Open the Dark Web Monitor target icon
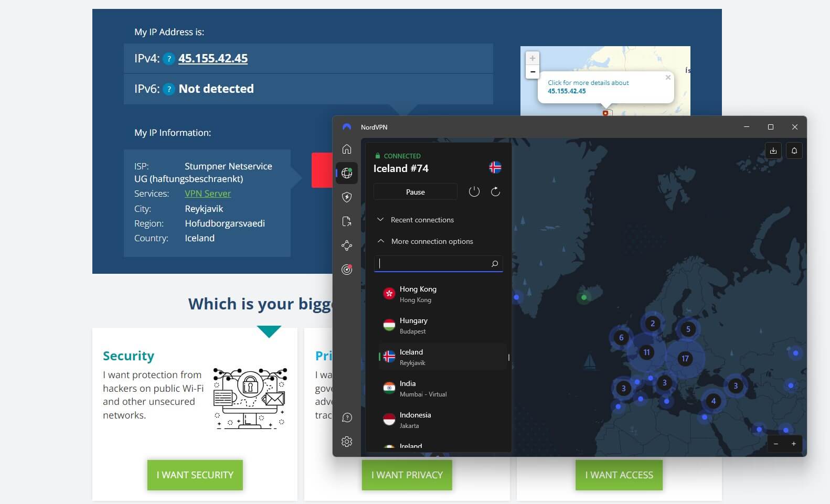The height and width of the screenshot is (504, 830). (x=347, y=270)
